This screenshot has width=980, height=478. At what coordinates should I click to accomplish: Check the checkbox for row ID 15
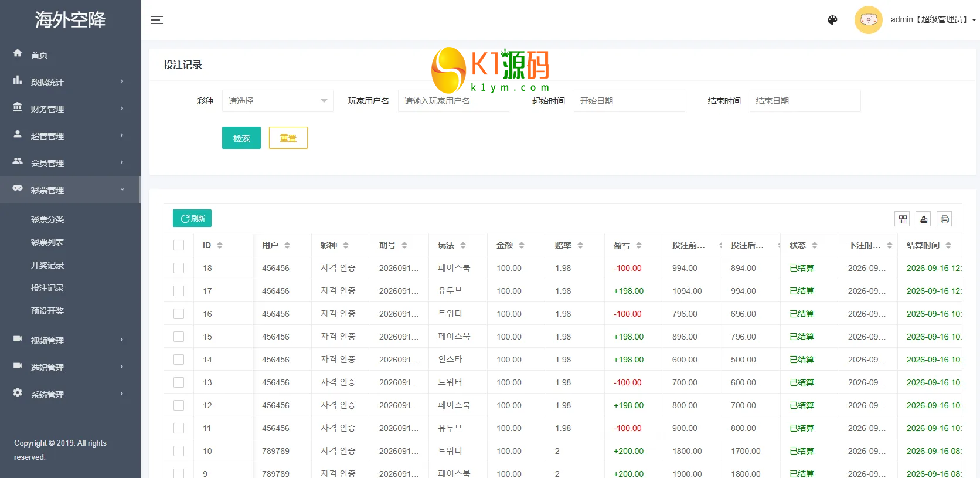click(179, 337)
